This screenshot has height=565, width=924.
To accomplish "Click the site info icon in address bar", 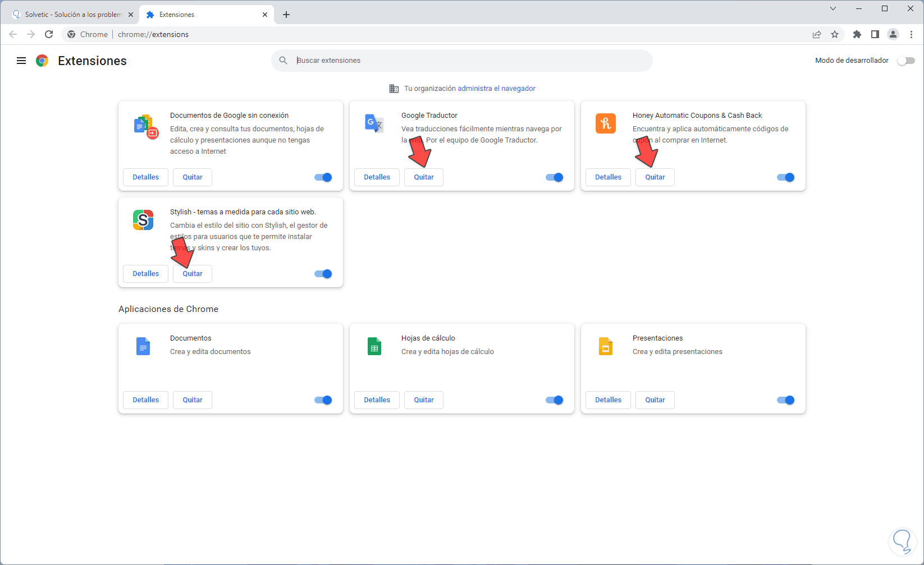I will point(71,34).
